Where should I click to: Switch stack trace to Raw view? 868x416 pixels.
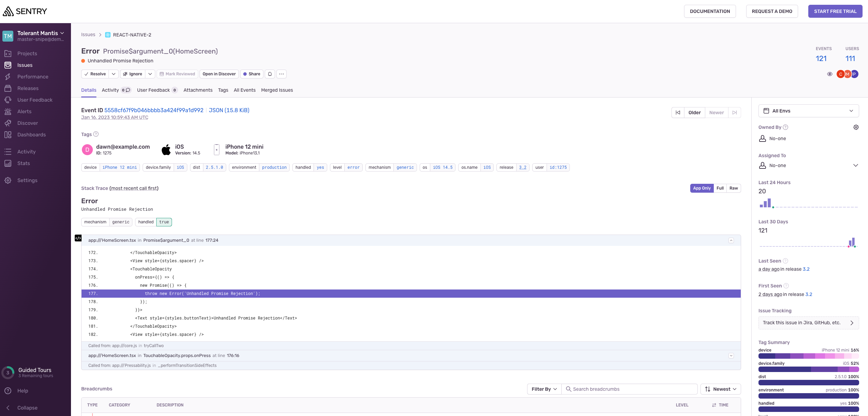tap(733, 188)
